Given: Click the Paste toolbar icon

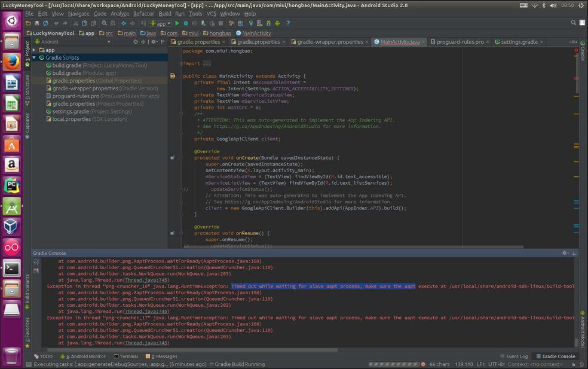Looking at the screenshot, I should [x=93, y=23].
